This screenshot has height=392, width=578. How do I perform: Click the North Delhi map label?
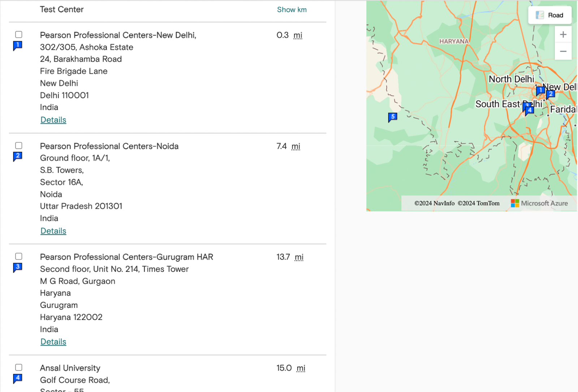(512, 79)
